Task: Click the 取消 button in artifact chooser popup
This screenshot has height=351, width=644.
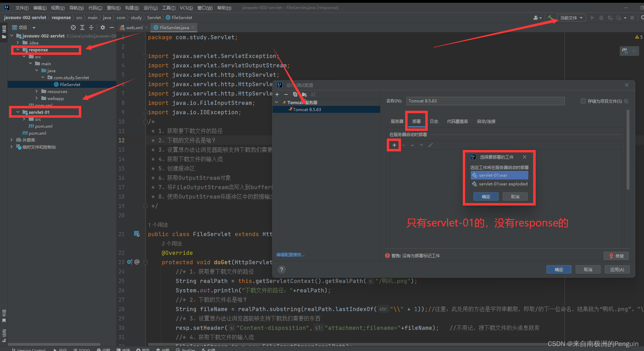Action: (515, 197)
